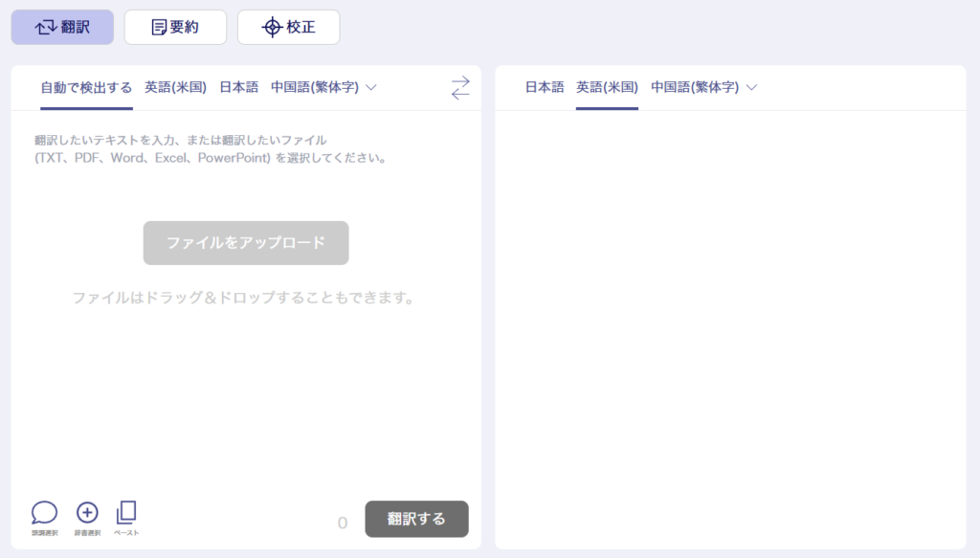Viewport: 980px width, 558px height.
Task: Expand the target language dropdown chevron
Action: click(751, 87)
